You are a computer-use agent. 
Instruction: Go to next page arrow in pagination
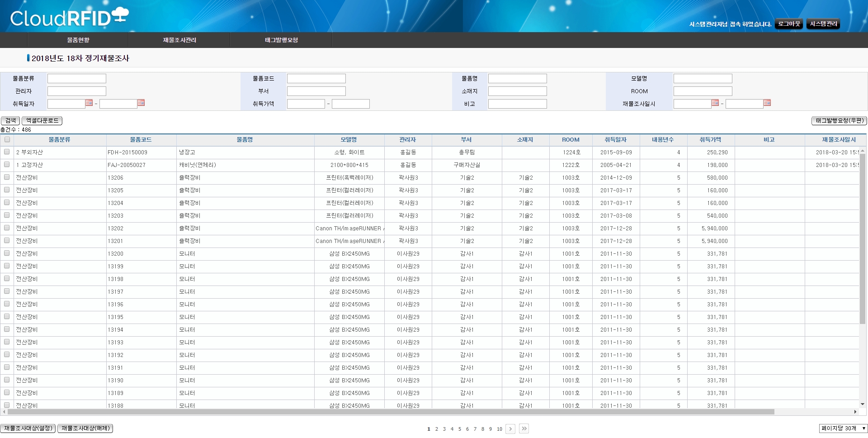pyautogui.click(x=510, y=429)
